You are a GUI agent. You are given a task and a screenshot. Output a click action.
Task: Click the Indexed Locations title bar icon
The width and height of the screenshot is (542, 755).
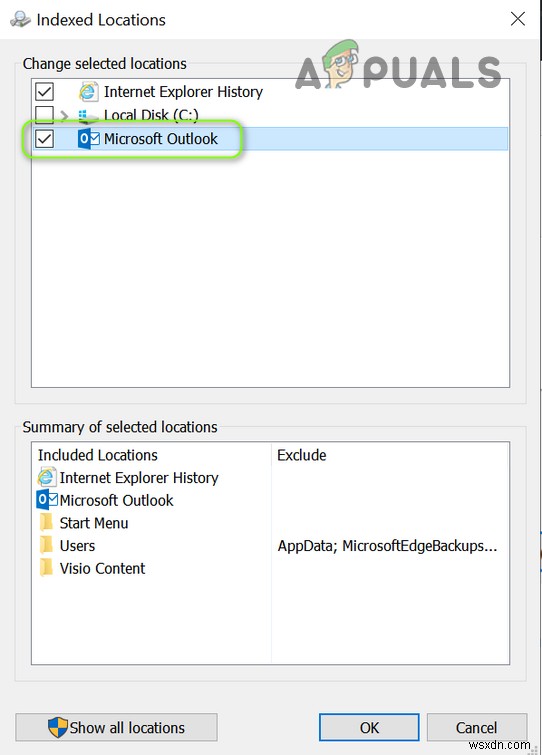click(20, 19)
